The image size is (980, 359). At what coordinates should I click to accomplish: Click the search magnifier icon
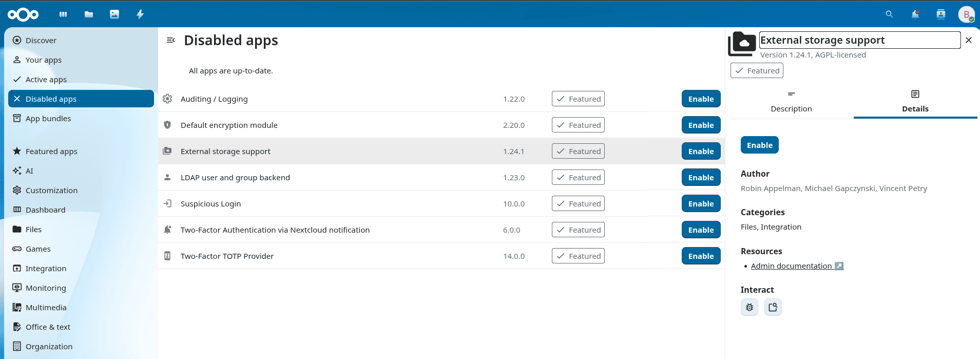[x=889, y=14]
